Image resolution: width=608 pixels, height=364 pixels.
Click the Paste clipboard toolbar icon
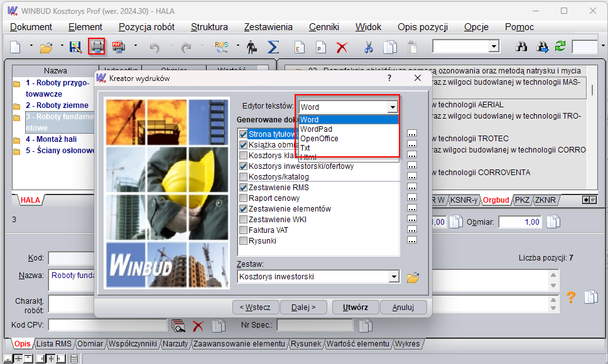pyautogui.click(x=412, y=47)
